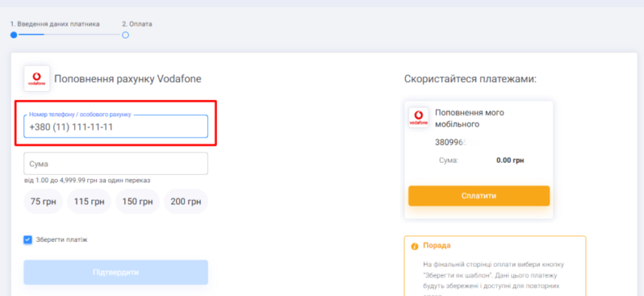Click Vodafone logo in Поповнення мого мобільного card
The width and height of the screenshot is (644, 296).
click(x=418, y=118)
